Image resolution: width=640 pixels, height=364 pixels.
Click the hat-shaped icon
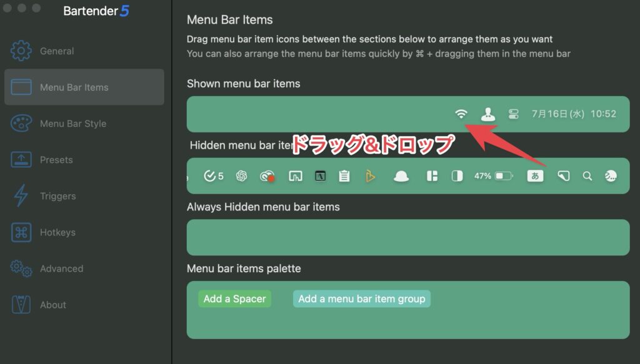click(x=401, y=176)
